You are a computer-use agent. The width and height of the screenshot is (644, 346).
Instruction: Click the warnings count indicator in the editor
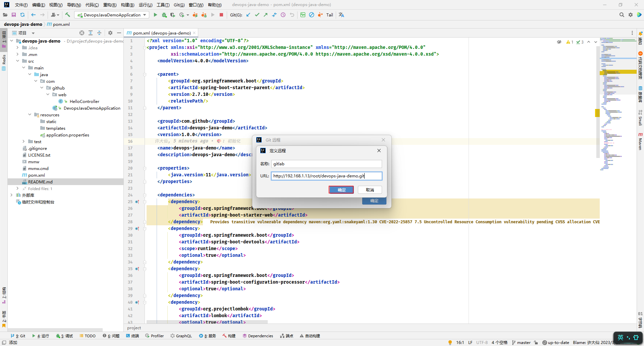(x=570, y=42)
